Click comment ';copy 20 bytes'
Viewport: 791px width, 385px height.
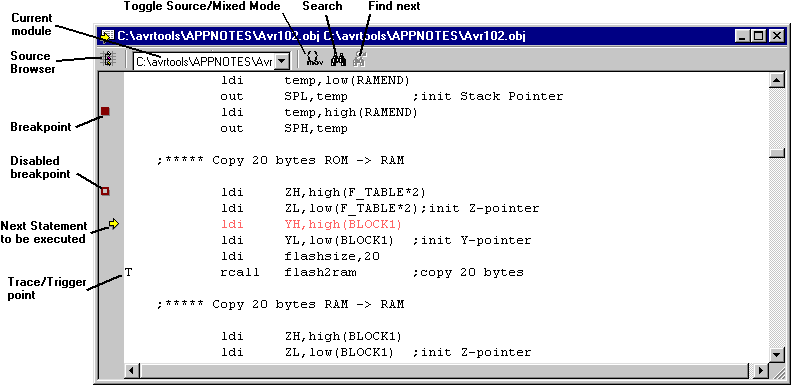pos(468,272)
